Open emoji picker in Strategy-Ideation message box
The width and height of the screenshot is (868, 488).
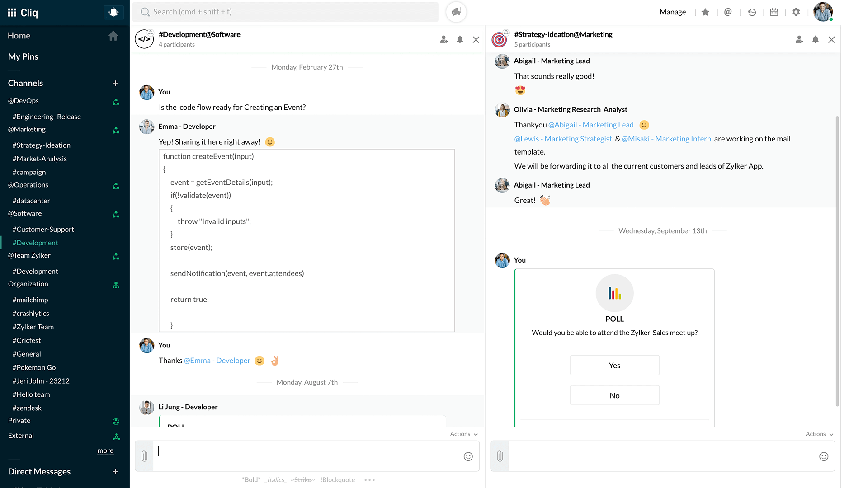[824, 456]
